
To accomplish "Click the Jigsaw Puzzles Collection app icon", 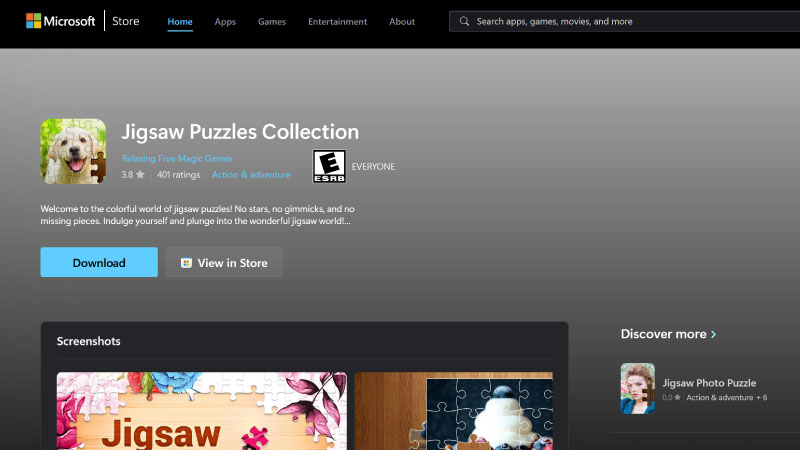I will [x=73, y=151].
